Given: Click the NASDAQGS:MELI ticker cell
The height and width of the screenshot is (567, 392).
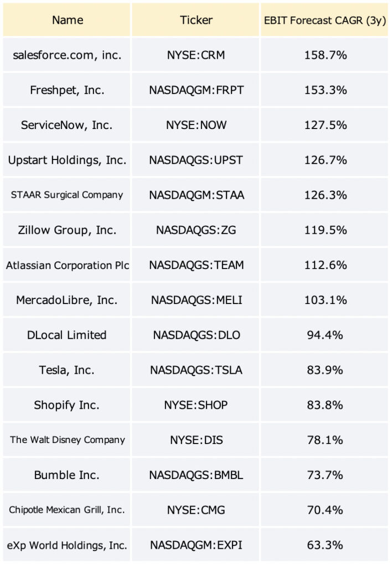Looking at the screenshot, I should pyautogui.click(x=195, y=300).
